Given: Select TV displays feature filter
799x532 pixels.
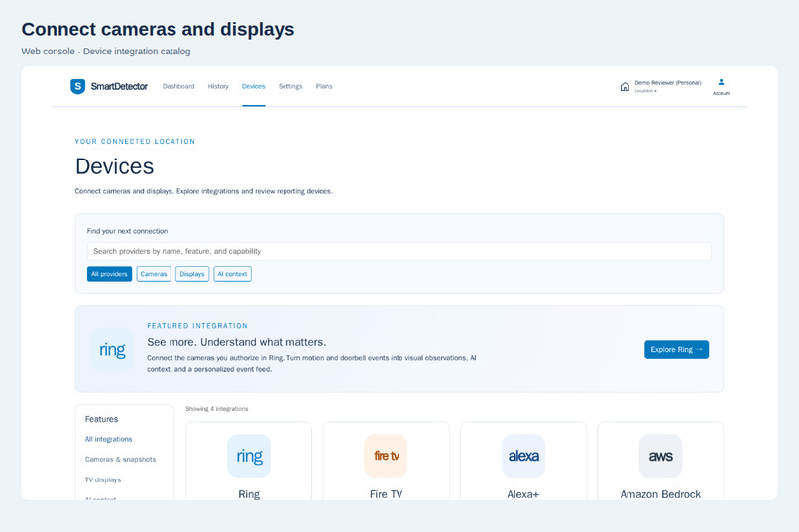Looking at the screenshot, I should (x=103, y=479).
